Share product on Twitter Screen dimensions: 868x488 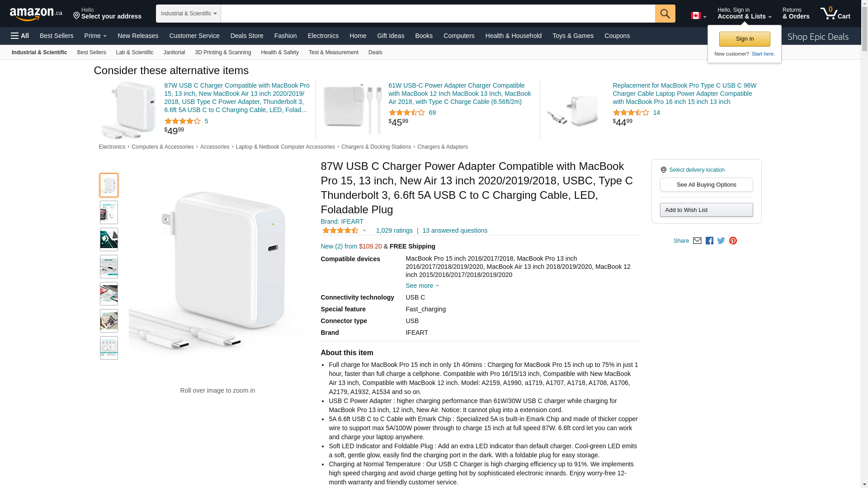721,241
